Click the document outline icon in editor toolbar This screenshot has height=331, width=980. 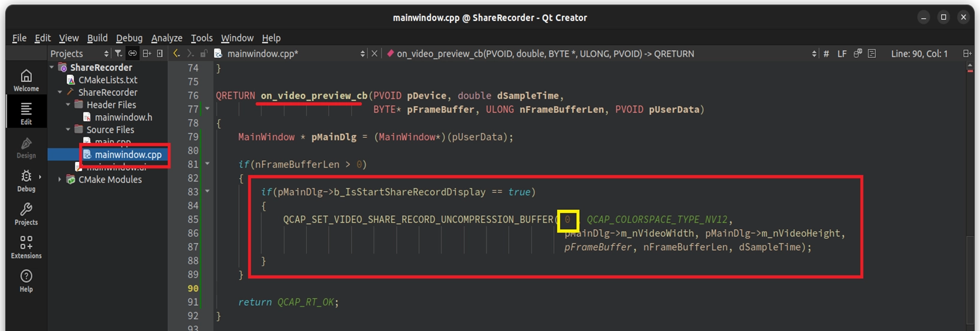click(x=872, y=54)
